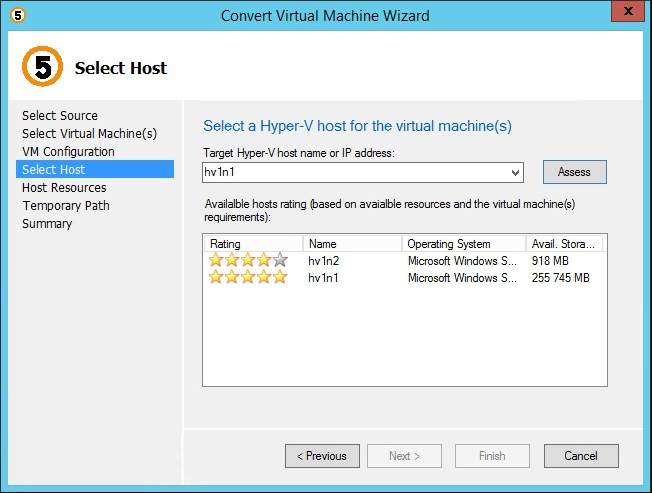Close the Convert Virtual Machine Wizard
Image resolution: width=652 pixels, height=493 pixels.
627,13
